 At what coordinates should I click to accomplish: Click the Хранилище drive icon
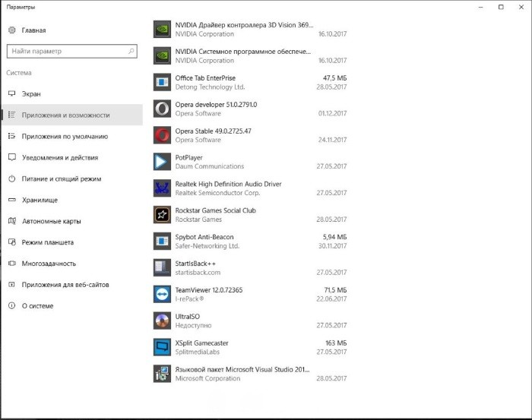tap(12, 200)
